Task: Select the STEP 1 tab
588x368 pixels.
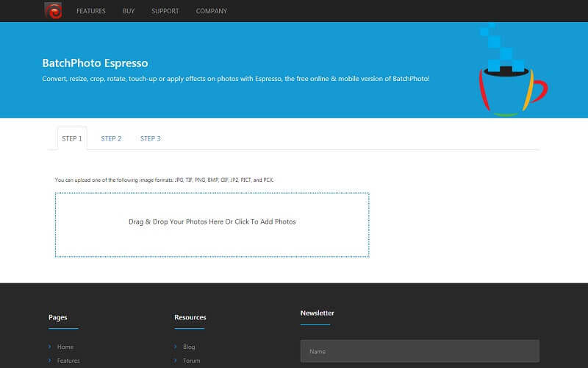Action: (x=72, y=138)
